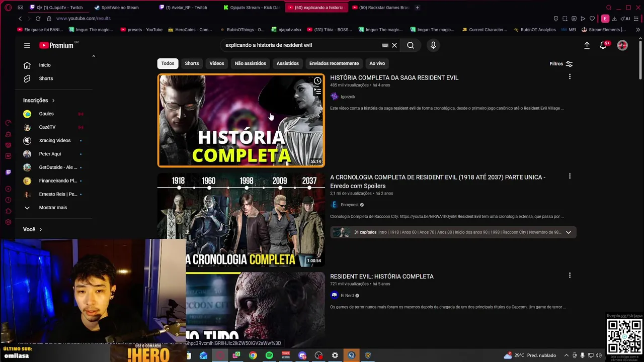Open Twitch in the Opera sidebar
The width and height of the screenshot is (644, 362).
click(x=8, y=172)
